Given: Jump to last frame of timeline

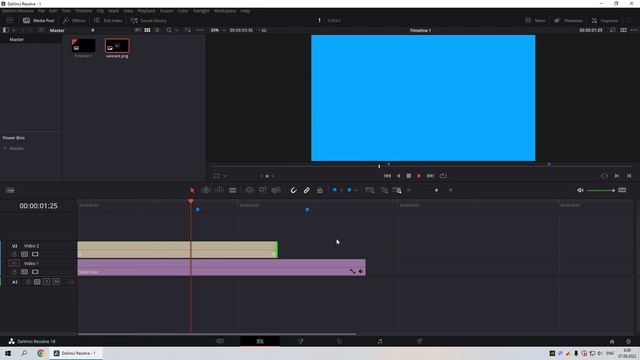Looking at the screenshot, I should (x=430, y=176).
